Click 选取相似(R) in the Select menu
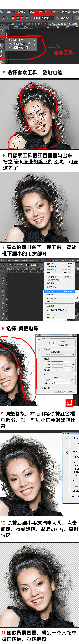79x644 pixels. tap(60, 302)
